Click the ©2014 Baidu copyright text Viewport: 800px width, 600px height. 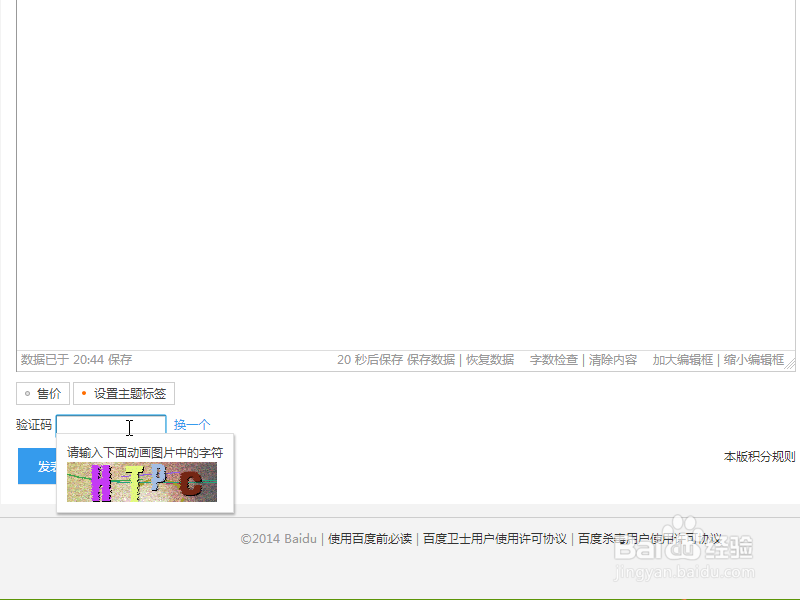280,538
